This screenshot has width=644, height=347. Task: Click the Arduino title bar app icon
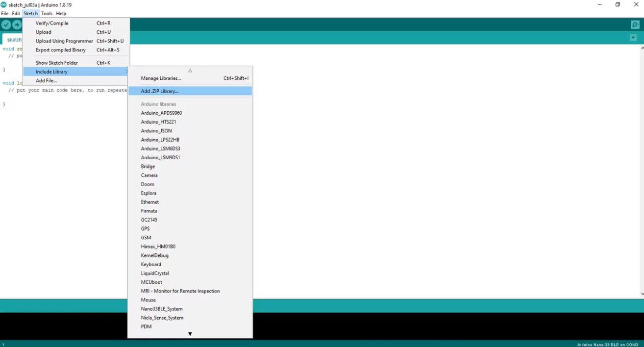click(x=4, y=4)
